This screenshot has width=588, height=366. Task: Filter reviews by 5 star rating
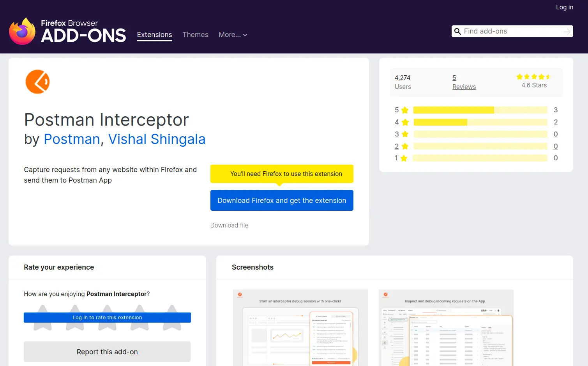[x=401, y=110]
